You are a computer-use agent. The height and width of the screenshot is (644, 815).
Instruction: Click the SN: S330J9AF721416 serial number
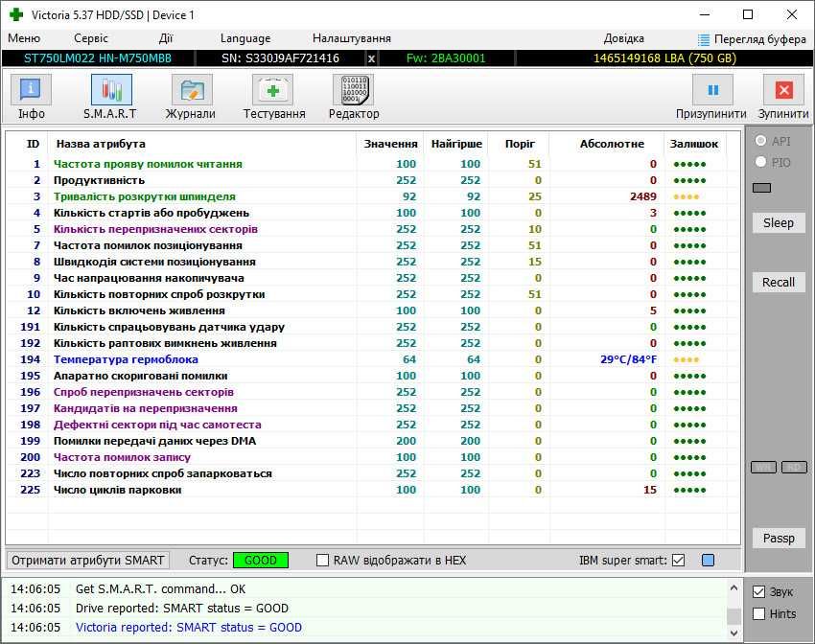280,58
